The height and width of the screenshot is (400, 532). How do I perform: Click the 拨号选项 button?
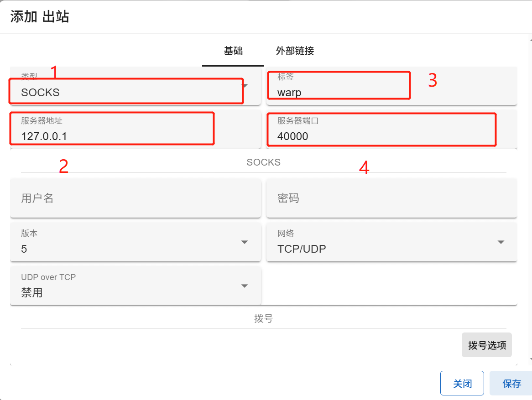[x=486, y=345]
